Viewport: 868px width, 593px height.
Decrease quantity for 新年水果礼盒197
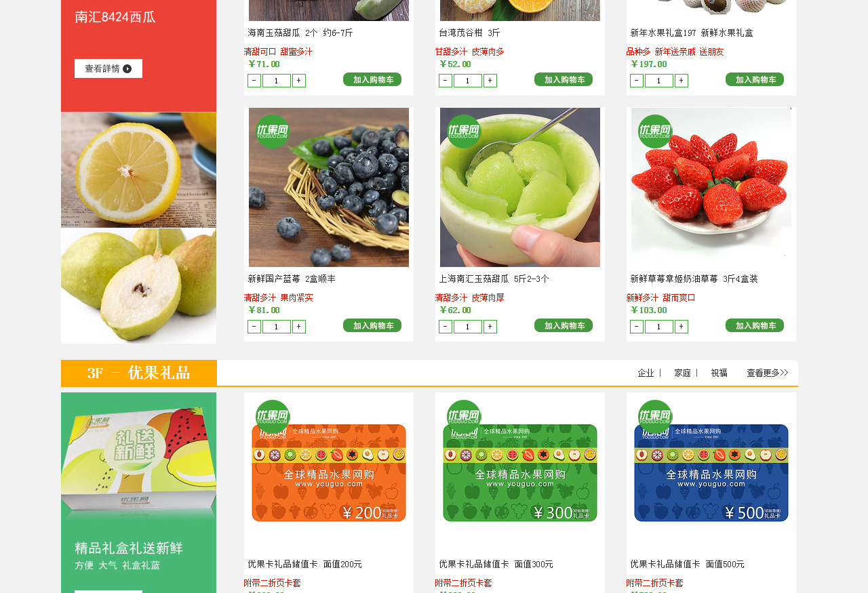tap(637, 81)
